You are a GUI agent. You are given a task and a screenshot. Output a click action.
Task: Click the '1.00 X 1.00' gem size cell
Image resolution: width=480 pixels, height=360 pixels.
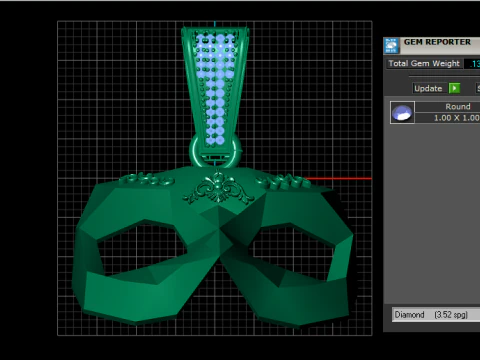tap(448, 118)
